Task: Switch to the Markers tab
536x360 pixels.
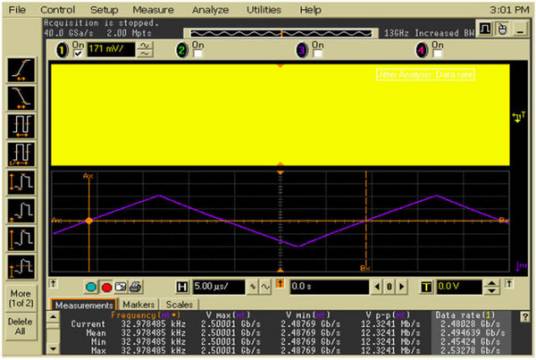Action: [138, 304]
